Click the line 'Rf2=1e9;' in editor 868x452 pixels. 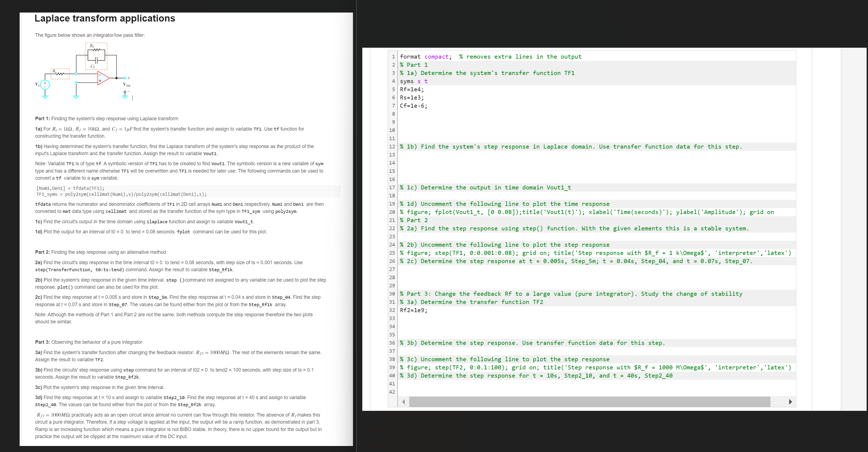(x=414, y=310)
